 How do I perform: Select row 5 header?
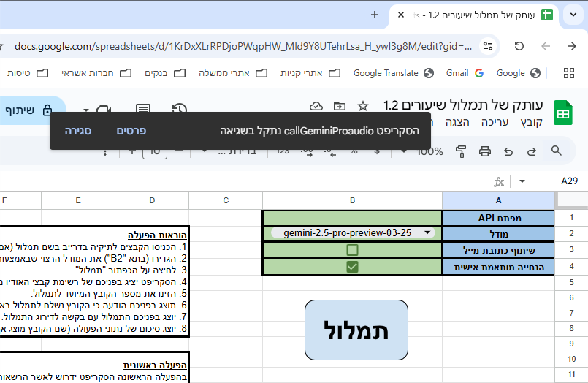(571, 282)
